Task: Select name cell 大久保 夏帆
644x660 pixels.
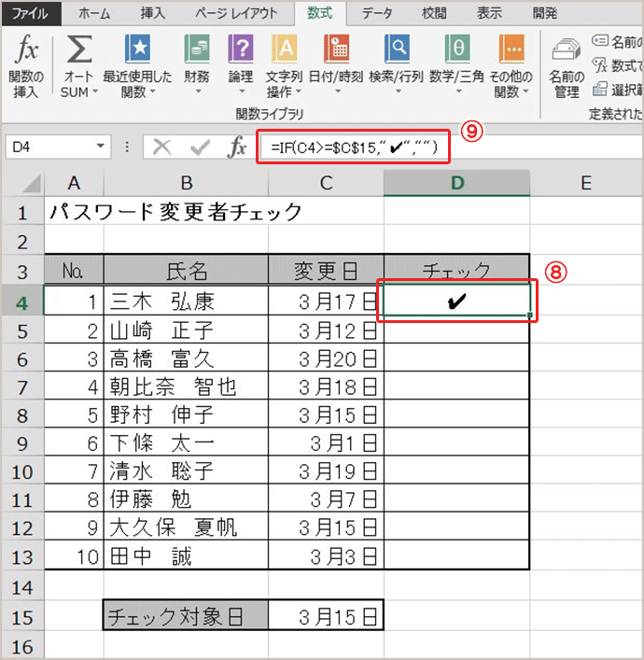Action: 186,527
